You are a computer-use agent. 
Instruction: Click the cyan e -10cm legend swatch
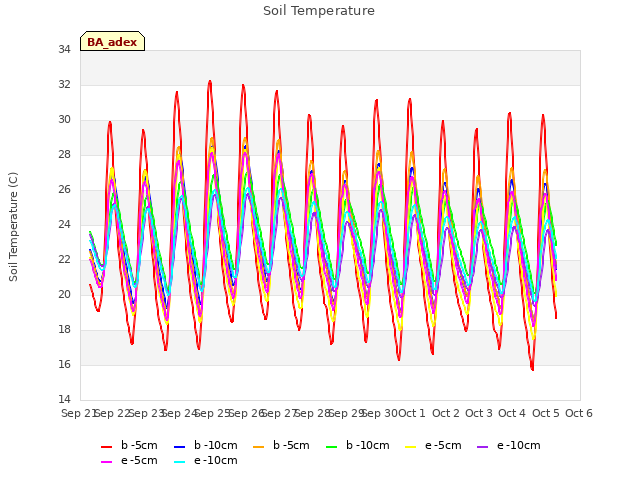click(x=180, y=462)
